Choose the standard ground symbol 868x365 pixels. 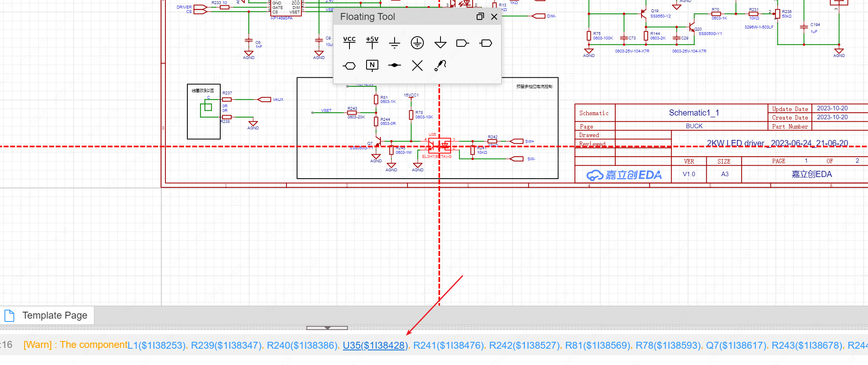coord(394,43)
